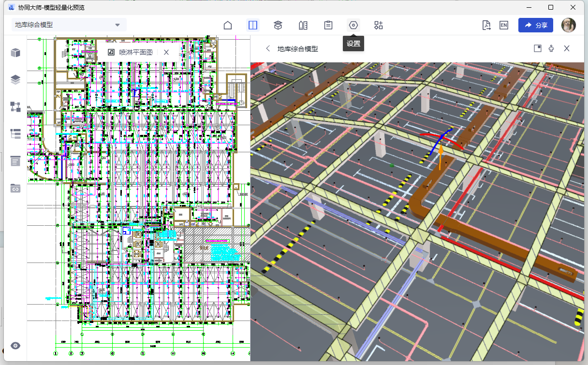Maximize the 协同大师 window
588x365 pixels.
pyautogui.click(x=551, y=7)
